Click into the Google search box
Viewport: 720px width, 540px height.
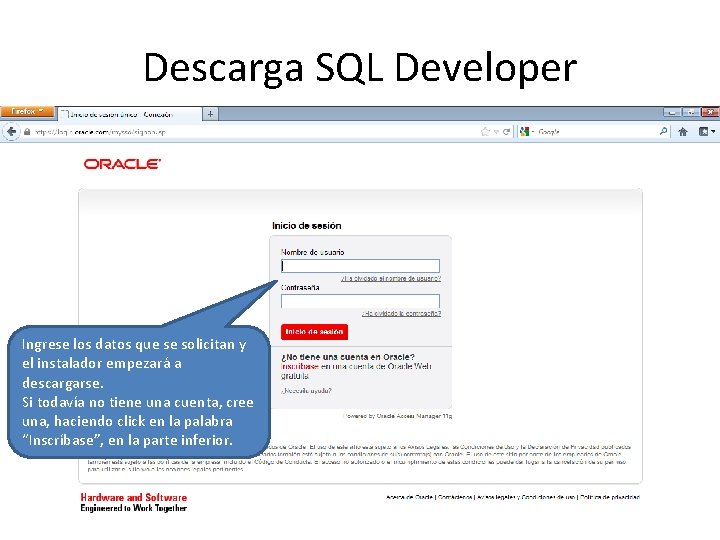click(x=597, y=132)
